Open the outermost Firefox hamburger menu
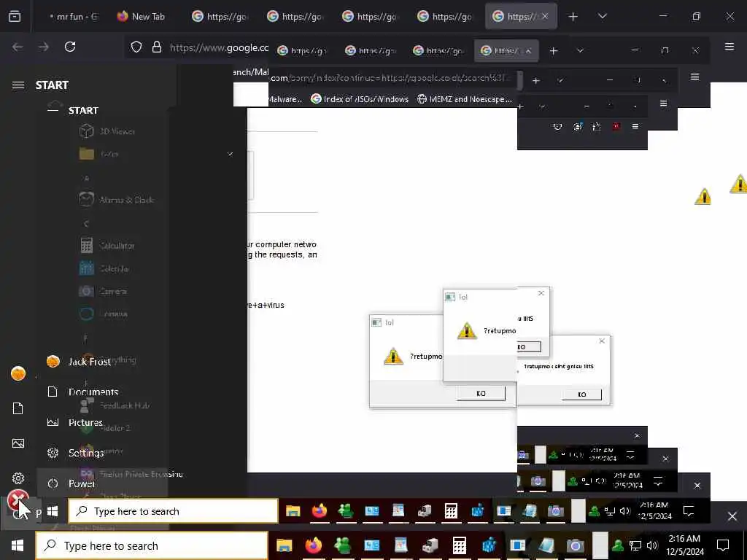The height and width of the screenshot is (560, 747). [x=729, y=46]
